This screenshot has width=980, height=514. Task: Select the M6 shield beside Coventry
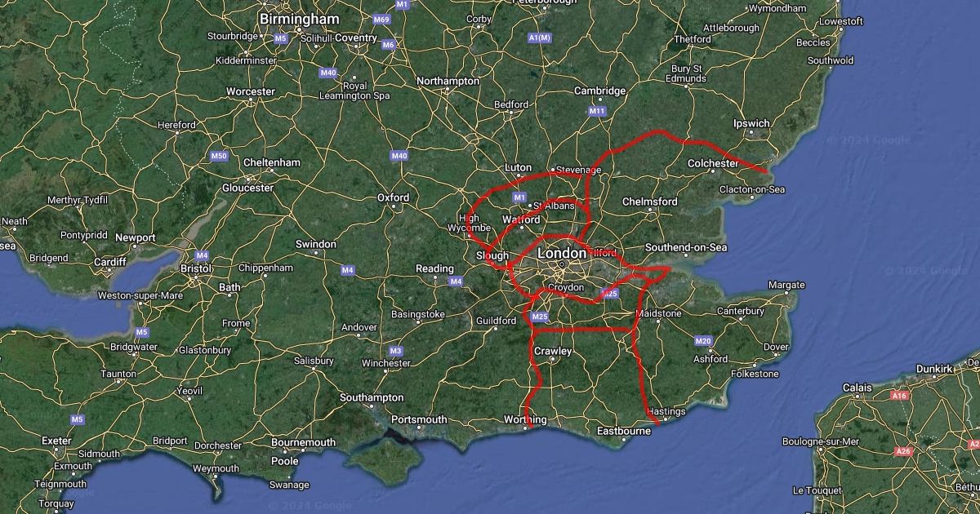[389, 44]
